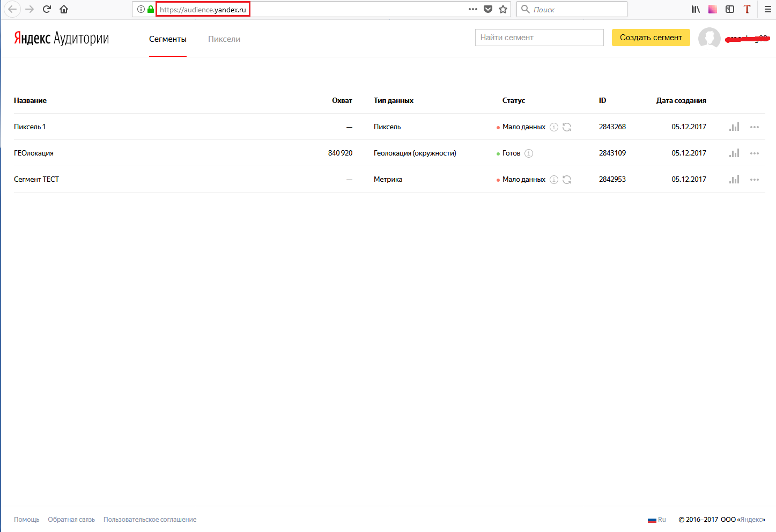Image resolution: width=776 pixels, height=532 pixels.
Task: Open the Яндекс copyright link
Action: coord(752,520)
